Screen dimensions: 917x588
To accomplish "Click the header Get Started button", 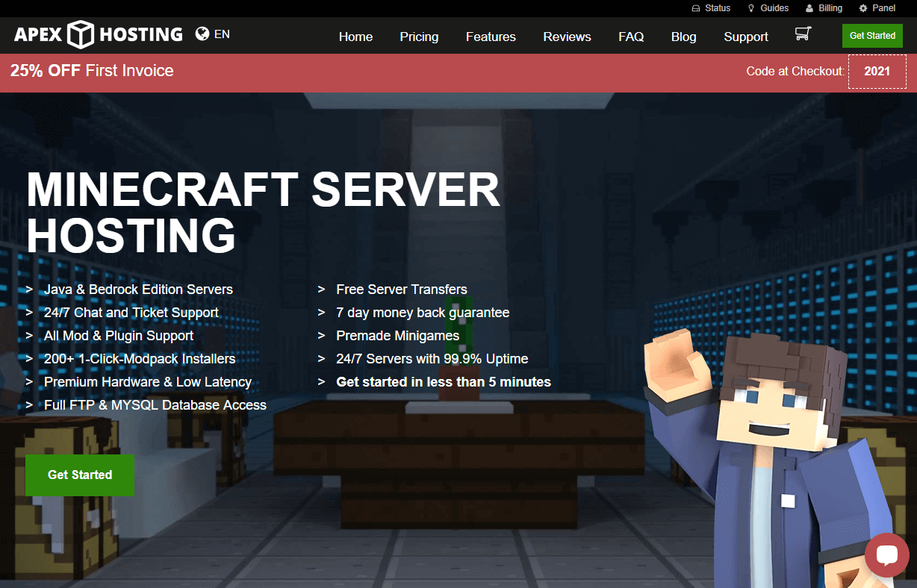I will click(872, 35).
